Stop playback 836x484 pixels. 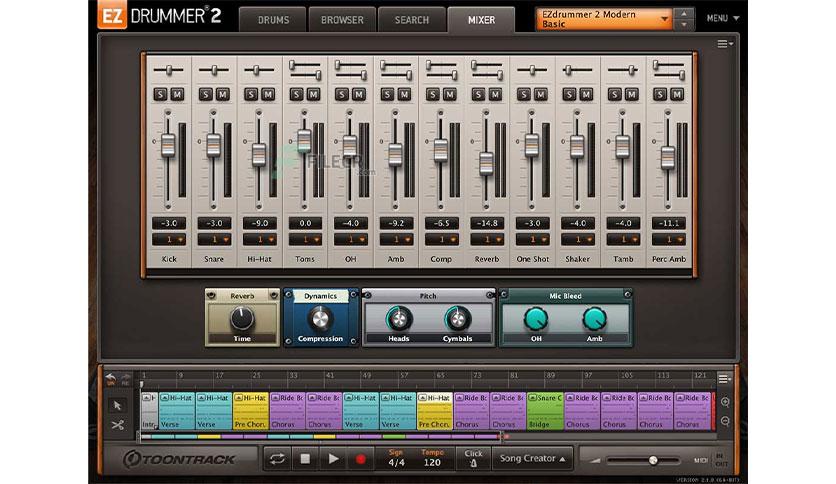coord(305,458)
